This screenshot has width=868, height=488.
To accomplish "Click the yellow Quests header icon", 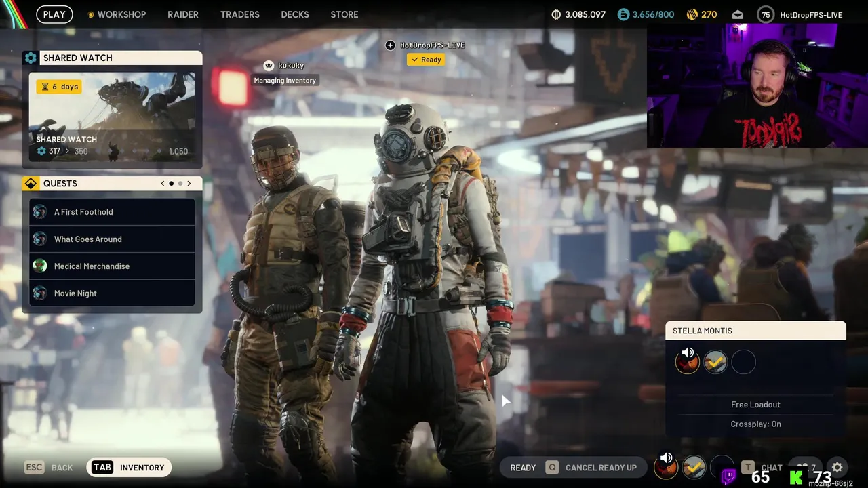I will (31, 184).
